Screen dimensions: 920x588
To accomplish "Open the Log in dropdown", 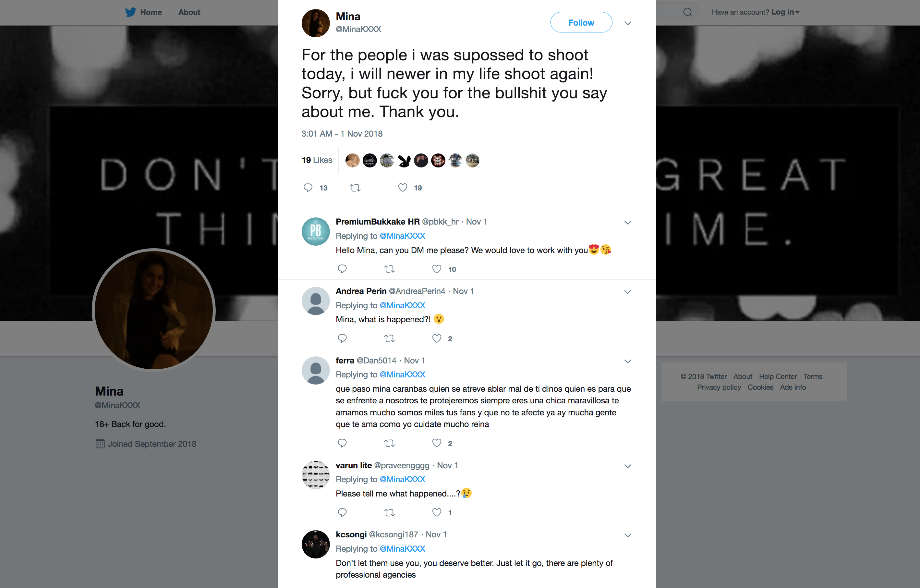I will pos(785,12).
